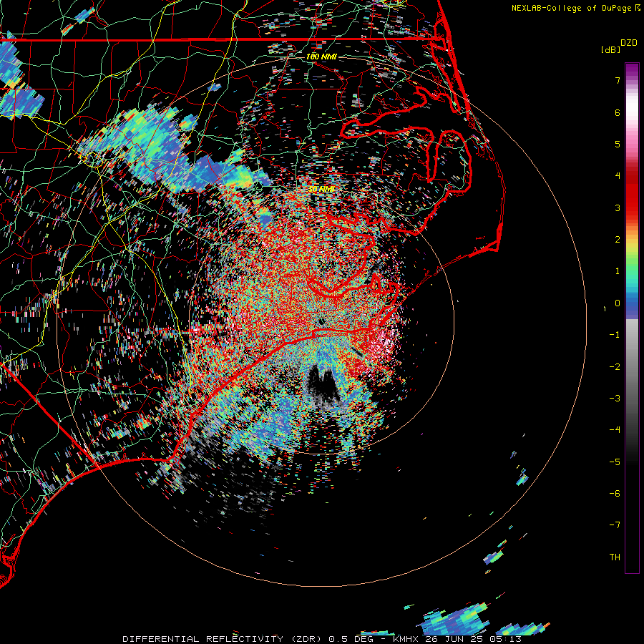Click the [dB] unit label
The width and height of the screenshot is (644, 644).
(610, 49)
